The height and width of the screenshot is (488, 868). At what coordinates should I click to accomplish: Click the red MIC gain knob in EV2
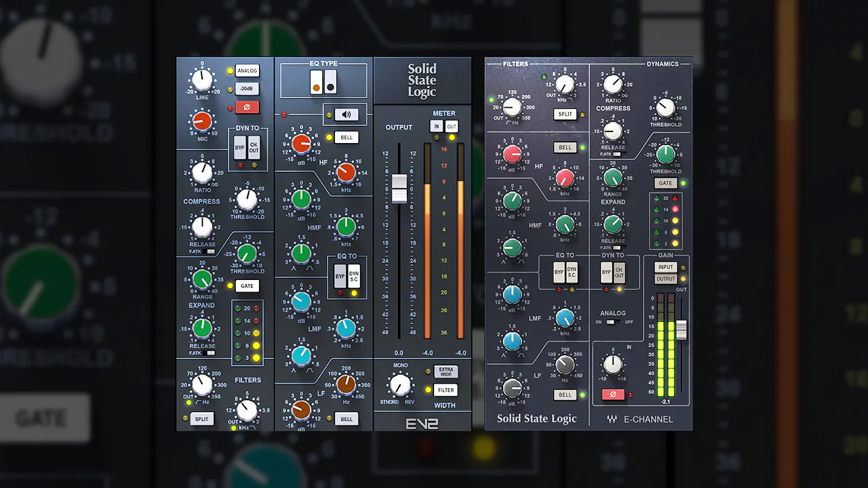point(201,121)
